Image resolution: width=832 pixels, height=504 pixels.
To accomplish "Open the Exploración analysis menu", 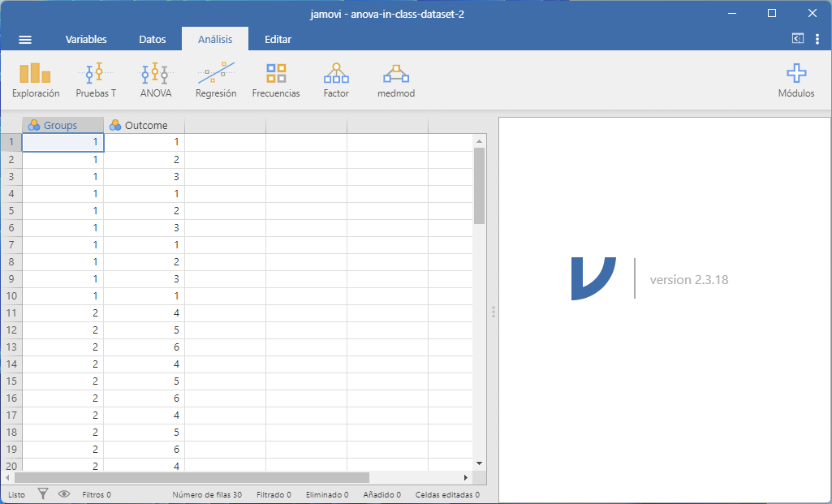I will point(36,80).
